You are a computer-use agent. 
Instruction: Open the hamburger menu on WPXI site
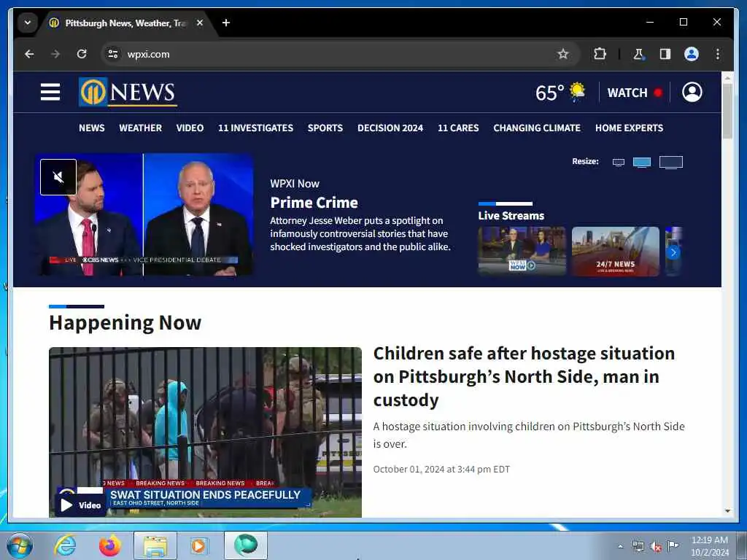coord(50,92)
